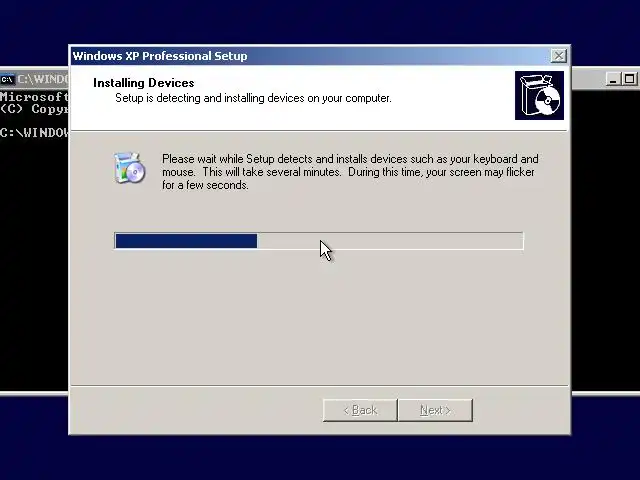Image resolution: width=640 pixels, height=480 pixels.
Task: Click the disabled Back button
Action: 360,410
